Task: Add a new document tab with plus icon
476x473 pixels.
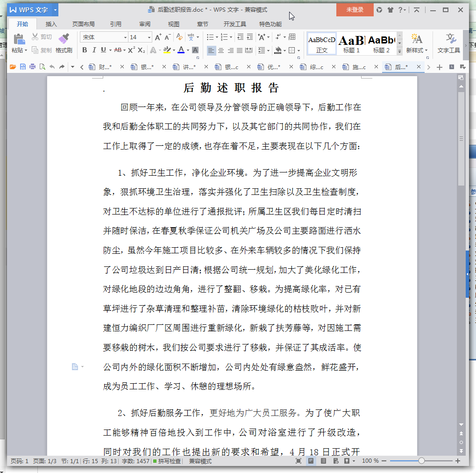Action: pos(439,67)
